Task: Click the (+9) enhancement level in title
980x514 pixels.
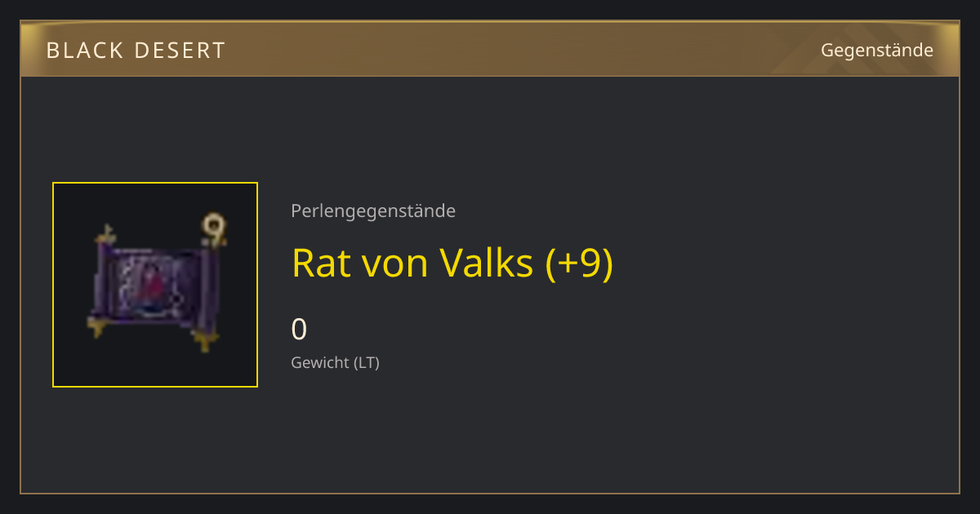Action: coord(578,263)
